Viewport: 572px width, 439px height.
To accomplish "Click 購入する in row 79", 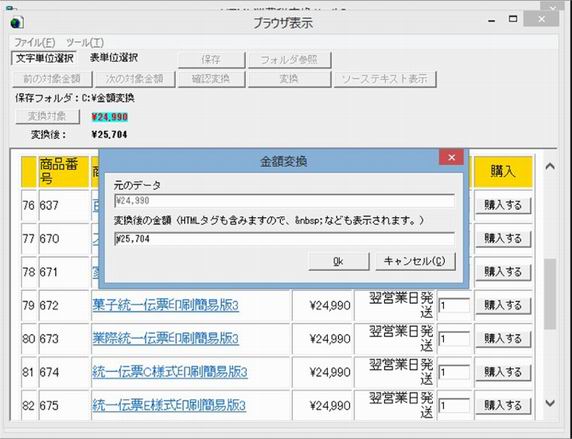I will pyautogui.click(x=503, y=305).
